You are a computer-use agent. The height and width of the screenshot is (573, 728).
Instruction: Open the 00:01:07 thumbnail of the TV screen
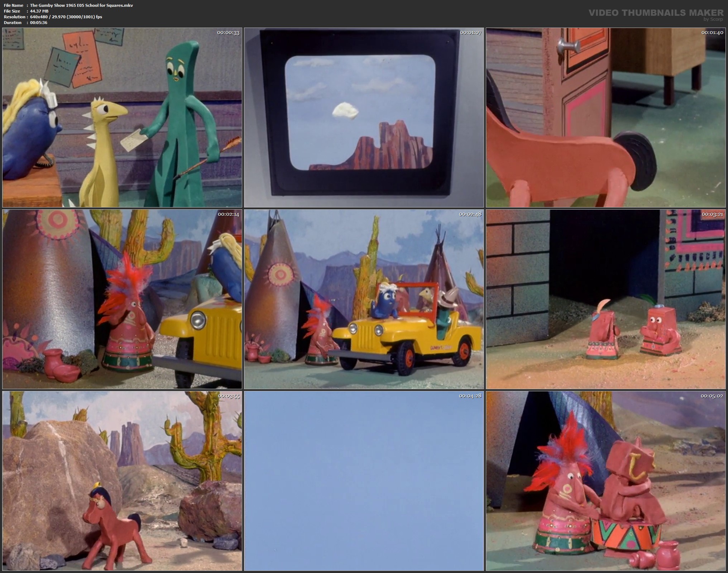tap(364, 118)
